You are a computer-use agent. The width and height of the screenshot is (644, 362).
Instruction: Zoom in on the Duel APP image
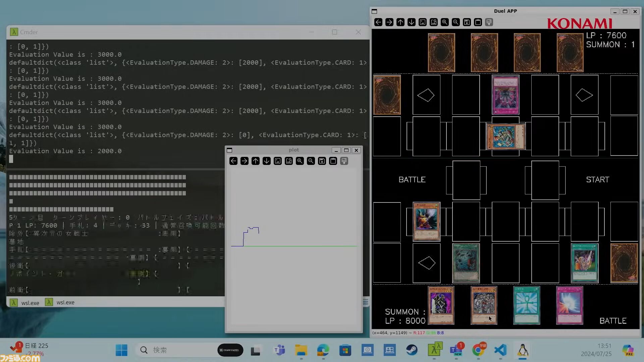(x=445, y=22)
